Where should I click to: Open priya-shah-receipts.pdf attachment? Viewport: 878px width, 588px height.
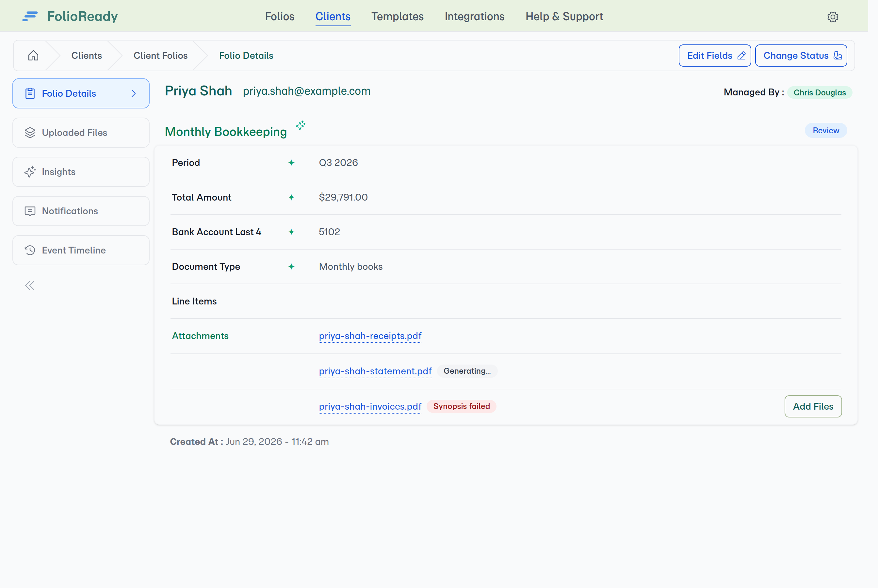370,336
